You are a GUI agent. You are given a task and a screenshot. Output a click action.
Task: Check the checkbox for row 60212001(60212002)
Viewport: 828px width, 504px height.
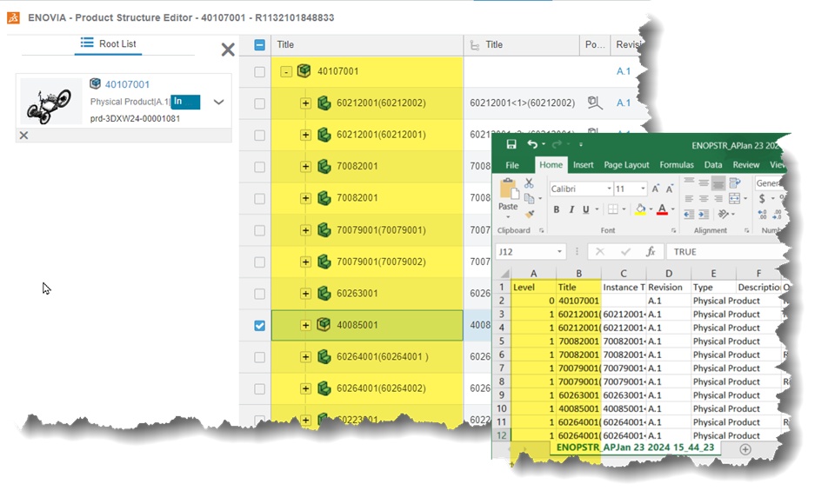coord(259,103)
